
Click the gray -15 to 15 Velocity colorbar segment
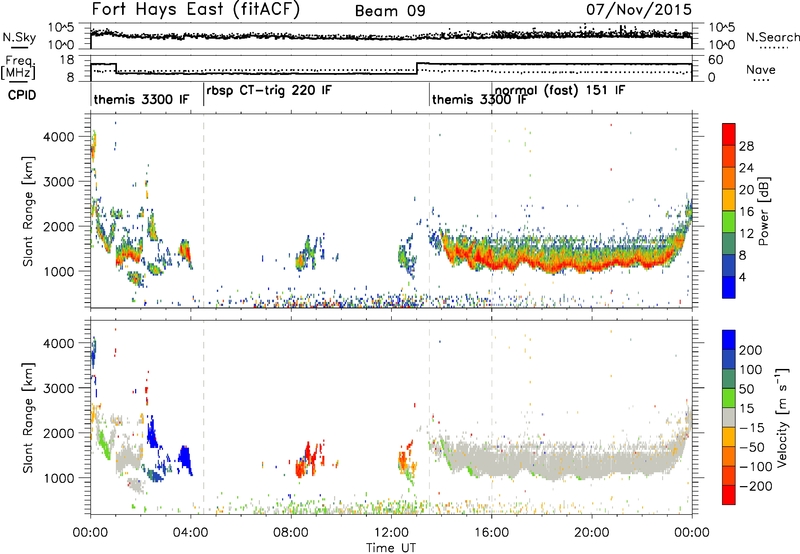point(729,417)
